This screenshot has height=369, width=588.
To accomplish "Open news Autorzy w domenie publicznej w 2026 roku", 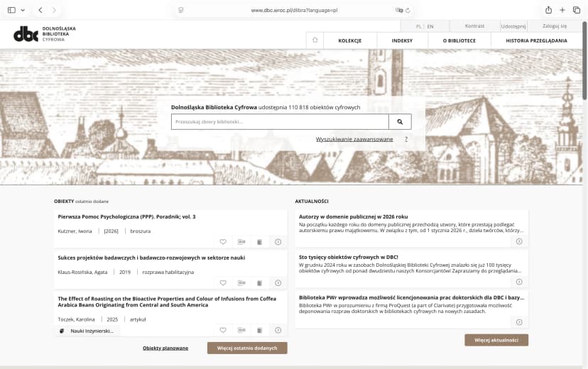I will [x=353, y=216].
